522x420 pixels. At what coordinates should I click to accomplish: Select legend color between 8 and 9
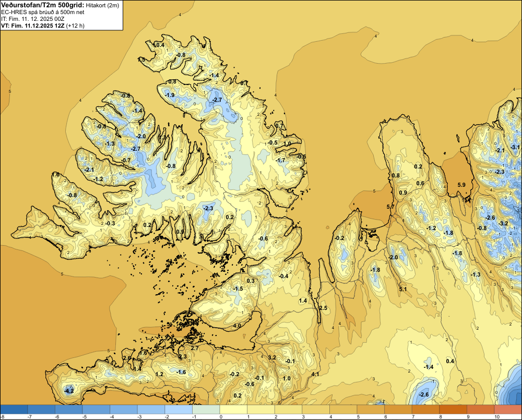click(453, 410)
